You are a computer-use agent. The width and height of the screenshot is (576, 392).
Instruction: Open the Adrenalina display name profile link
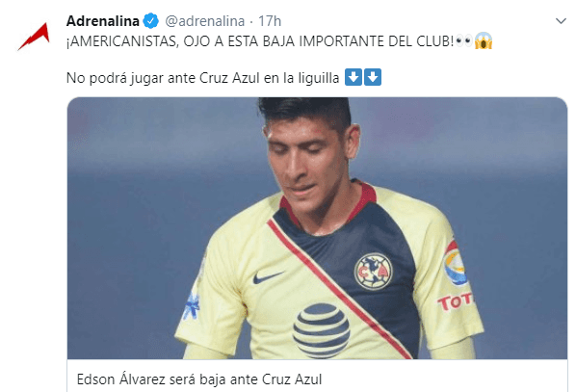103,21
